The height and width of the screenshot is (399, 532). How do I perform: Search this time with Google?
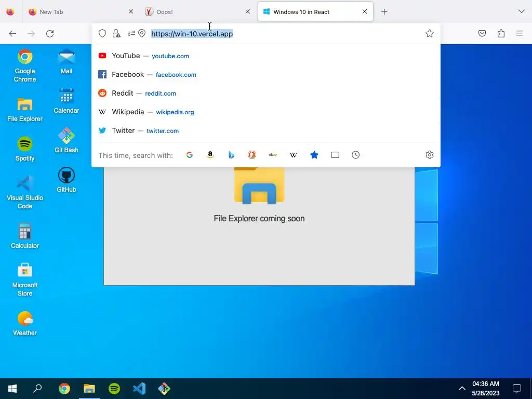tap(190, 155)
